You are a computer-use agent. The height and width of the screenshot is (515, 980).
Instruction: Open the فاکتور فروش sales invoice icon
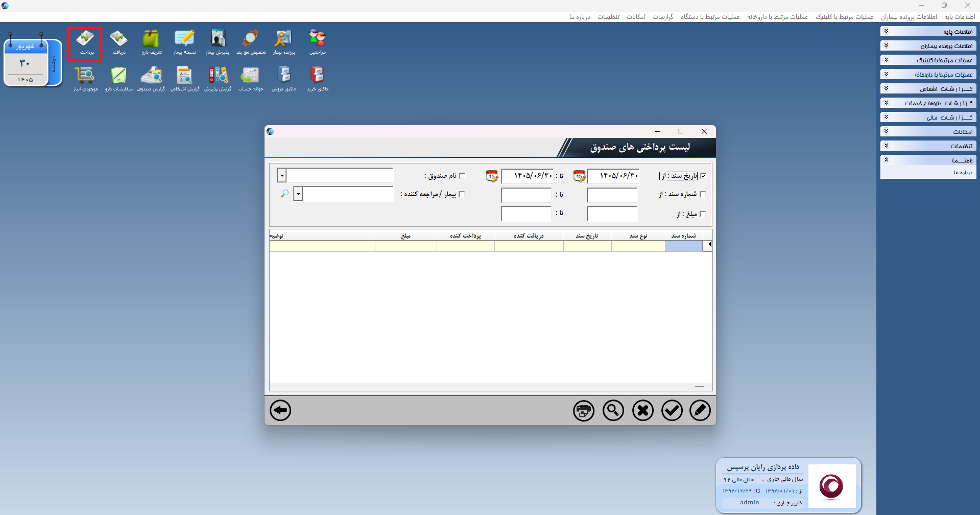283,79
